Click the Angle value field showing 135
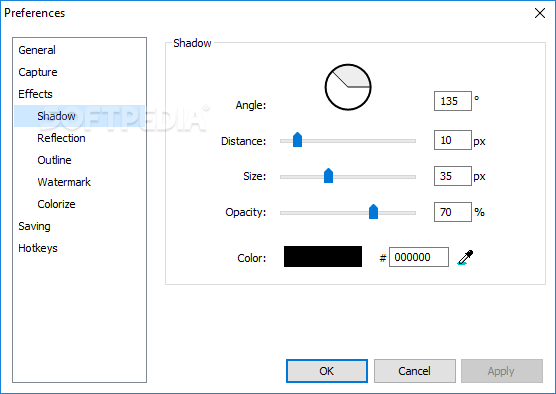This screenshot has height=394, width=556. 453,101
